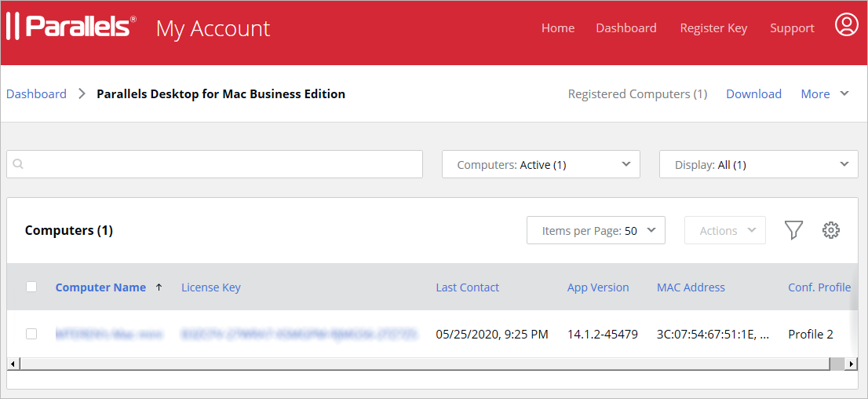868x399 pixels.
Task: Open Dashboard in top navigation
Action: [626, 27]
